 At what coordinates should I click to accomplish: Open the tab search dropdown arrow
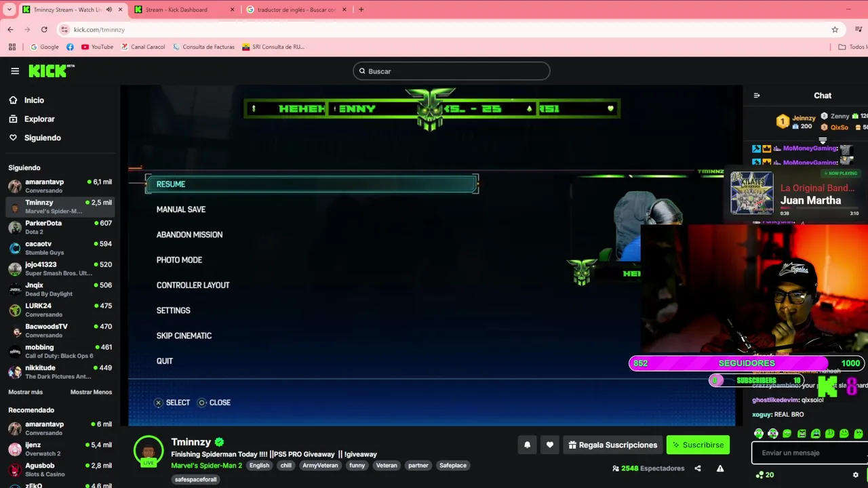9,9
